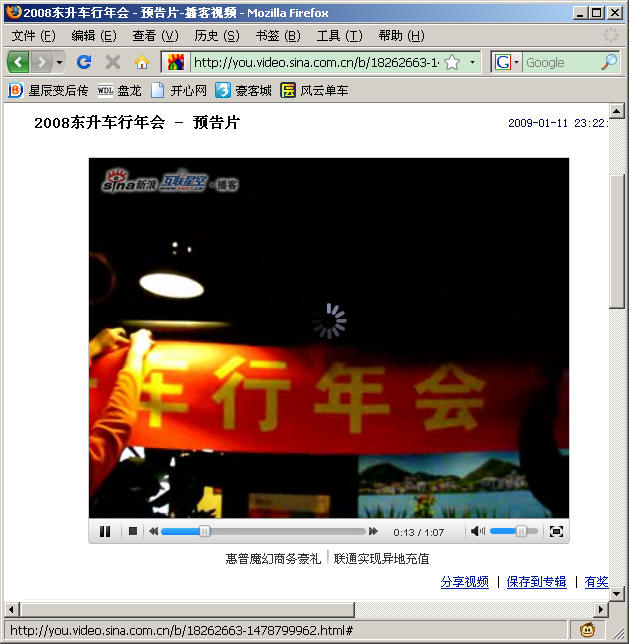The height and width of the screenshot is (644, 629).
Task: Pause the video playback
Action: point(105,531)
